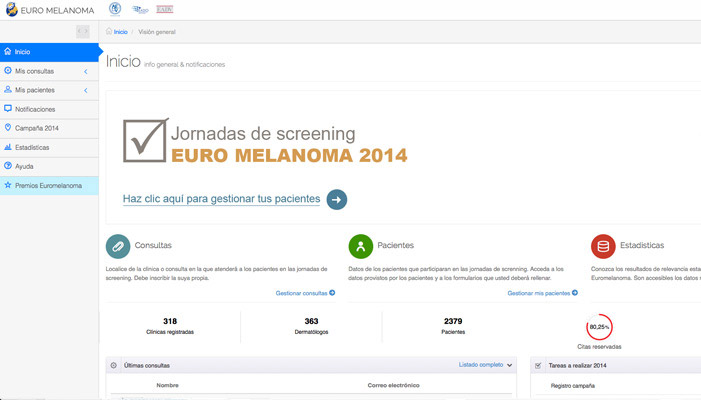Open the Inicio breadcrumb link
This screenshot has width=701, height=400.
120,32
